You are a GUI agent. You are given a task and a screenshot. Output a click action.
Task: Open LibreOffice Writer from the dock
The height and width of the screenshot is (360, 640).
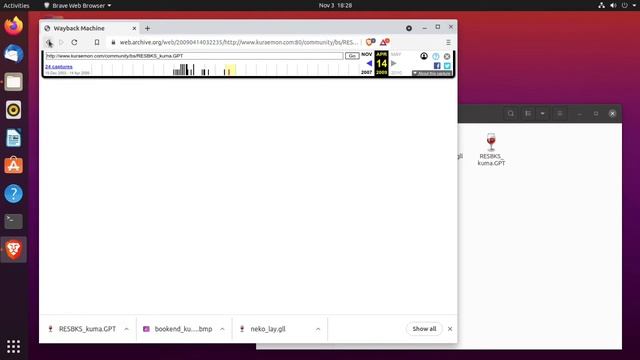[x=13, y=138]
